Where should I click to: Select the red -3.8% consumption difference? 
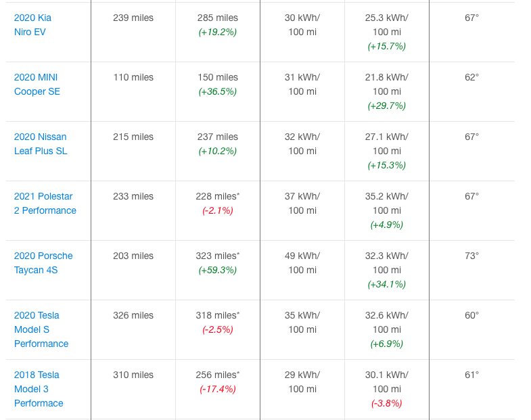387,403
